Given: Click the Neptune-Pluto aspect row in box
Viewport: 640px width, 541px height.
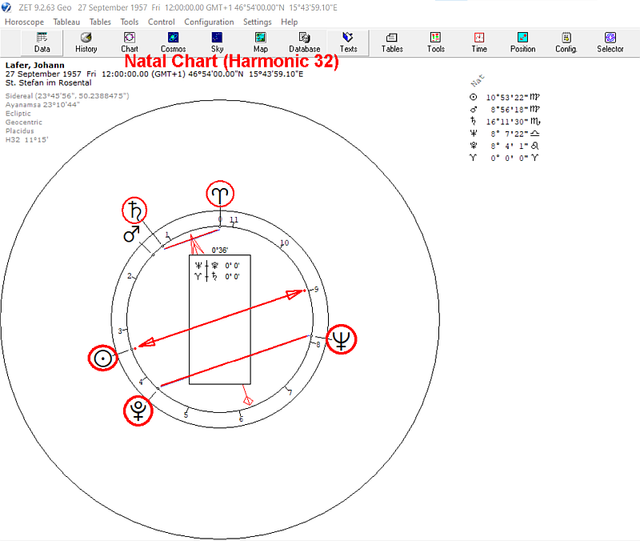Looking at the screenshot, I should pyautogui.click(x=217, y=265).
